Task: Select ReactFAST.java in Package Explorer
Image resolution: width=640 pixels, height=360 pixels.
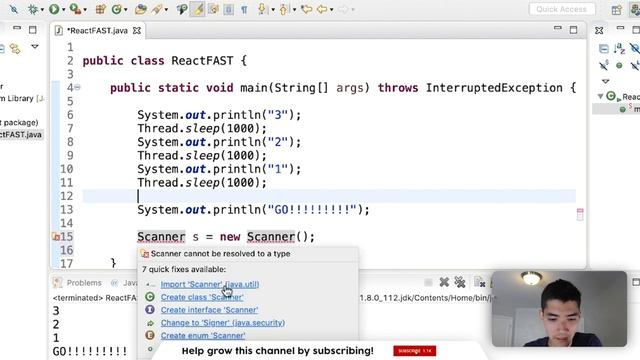Action: [21, 135]
